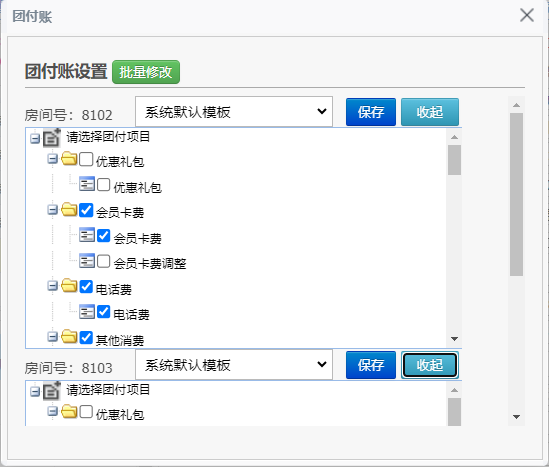Collapse the 会员卡费 tree node

pyautogui.click(x=52, y=210)
